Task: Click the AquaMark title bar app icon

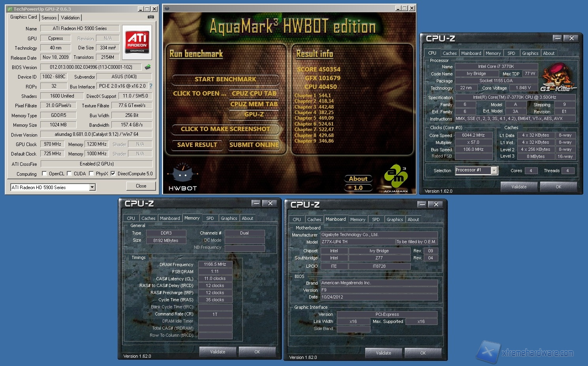Action: pyautogui.click(x=167, y=8)
